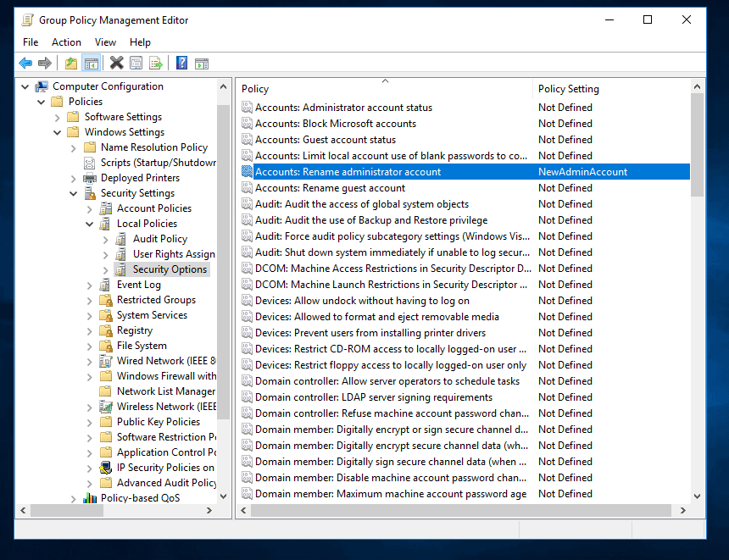The height and width of the screenshot is (560, 729).
Task: Select Network List Manager tree item
Action: (166, 391)
